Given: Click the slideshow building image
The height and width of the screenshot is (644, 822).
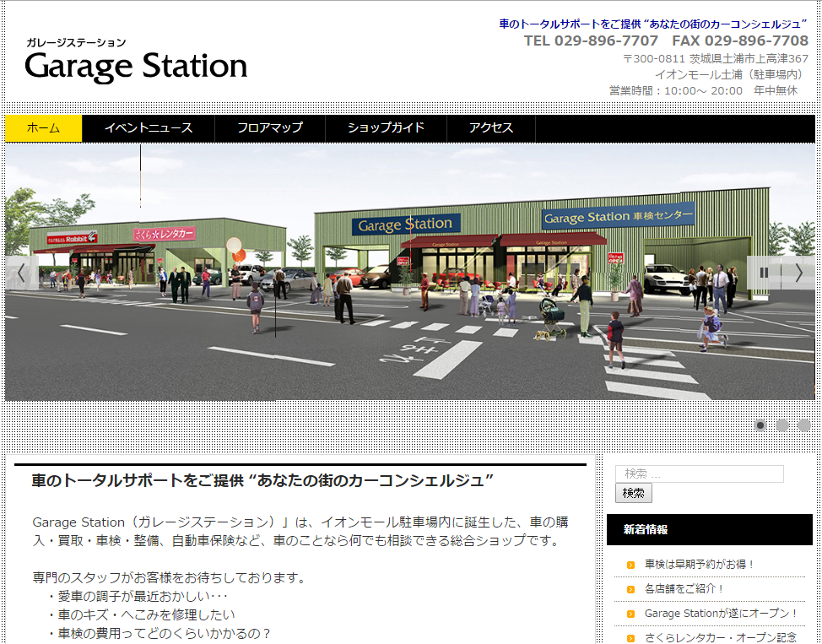Looking at the screenshot, I should point(410,273).
